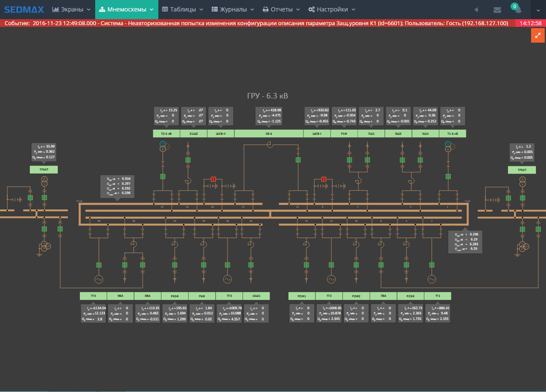The image size is (546, 392).
Task: Click the SEDMAX logo
Action: 24,9
